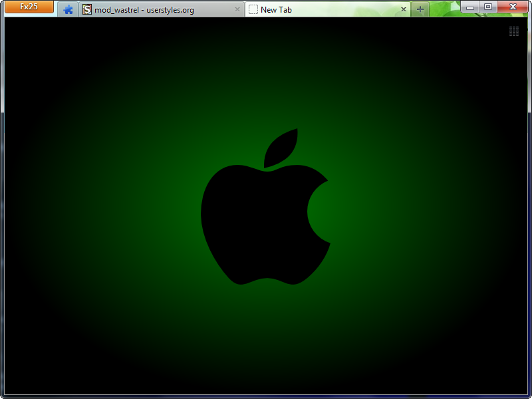The image size is (532, 399).
Task: Toggle the new tab page grid icon
Action: pyautogui.click(x=513, y=31)
